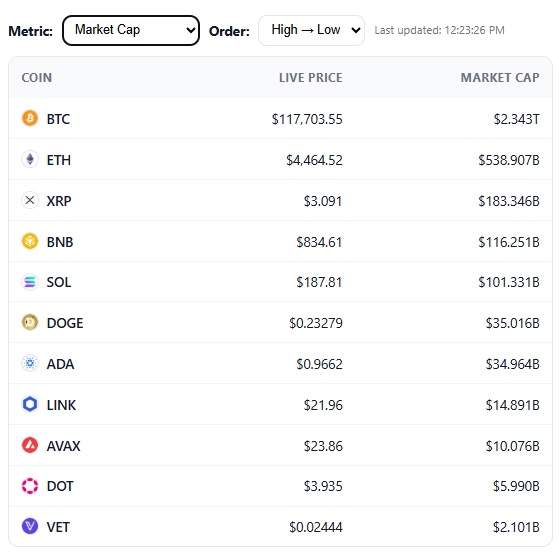Click the Avalanche AVAX coin icon
Viewport: 559px width, 554px height.
[30, 446]
